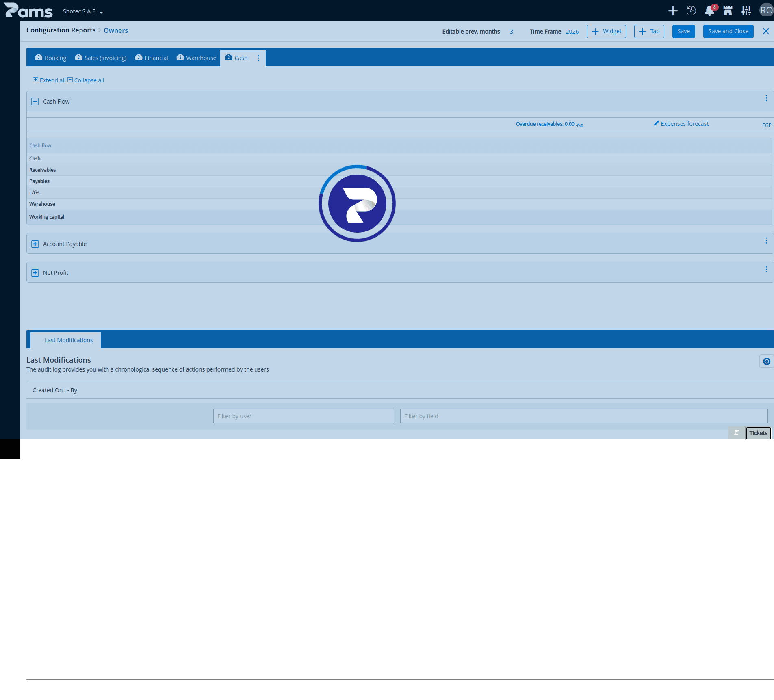
Task: Click the Filter by user field
Action: click(304, 416)
